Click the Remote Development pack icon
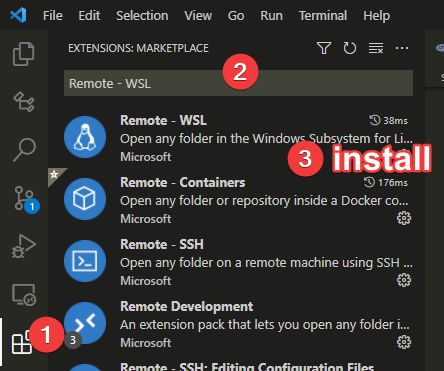 click(85, 323)
